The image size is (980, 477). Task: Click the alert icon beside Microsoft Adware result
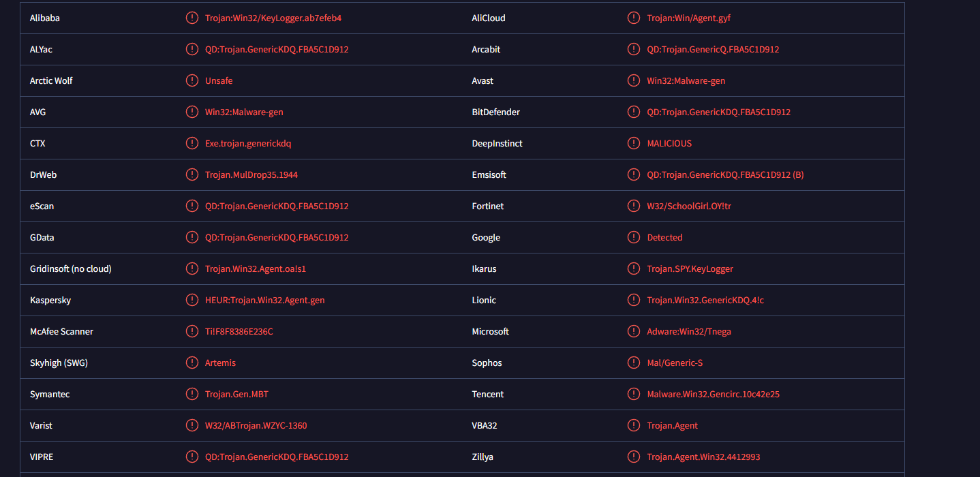coord(634,331)
